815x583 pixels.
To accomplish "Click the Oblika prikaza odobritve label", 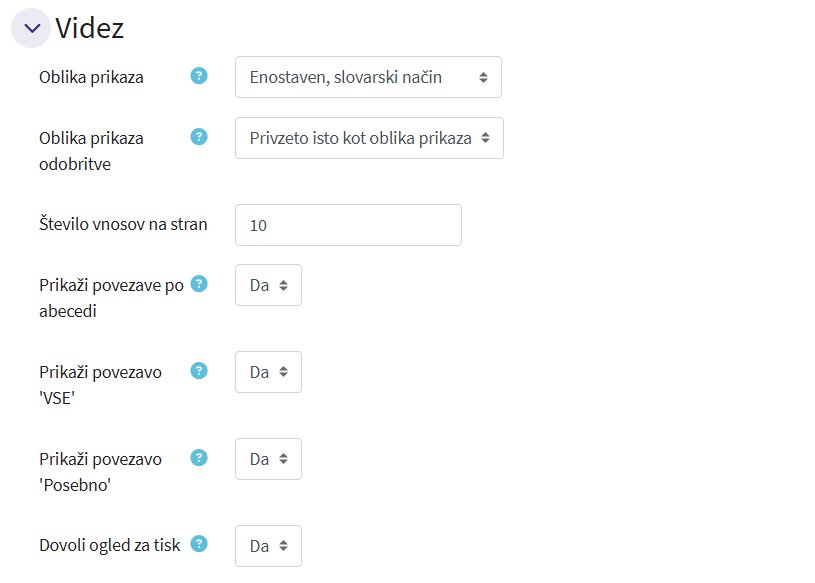I will pos(91,151).
